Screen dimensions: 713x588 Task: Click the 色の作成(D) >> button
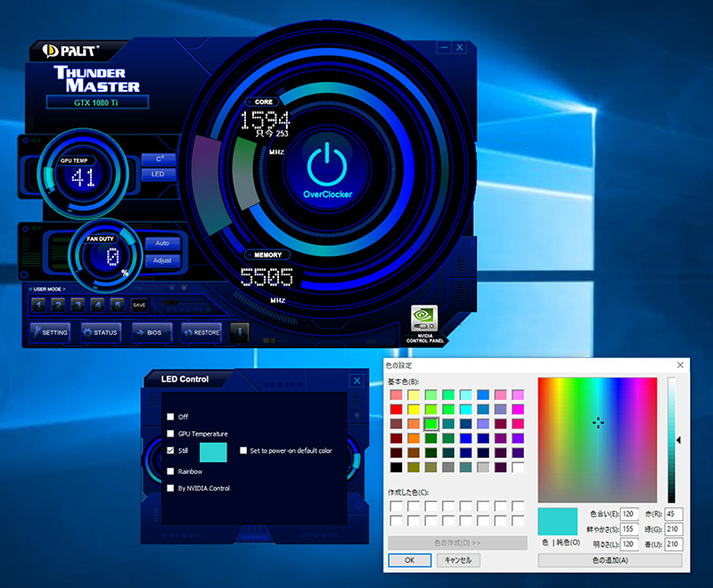pos(457,543)
